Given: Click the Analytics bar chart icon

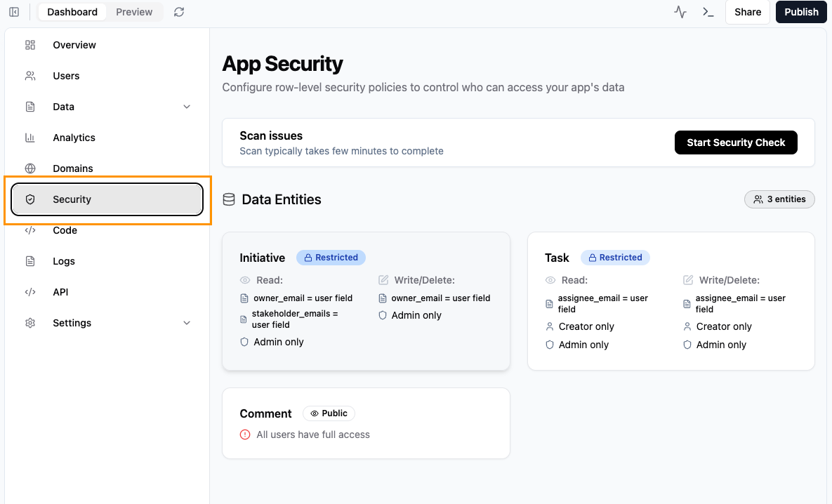Looking at the screenshot, I should point(30,138).
